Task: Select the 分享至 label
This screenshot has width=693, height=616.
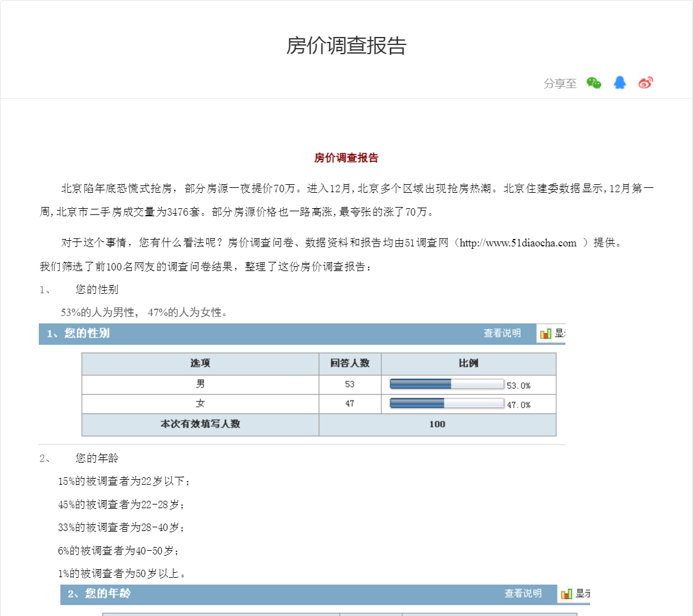Action: click(560, 83)
